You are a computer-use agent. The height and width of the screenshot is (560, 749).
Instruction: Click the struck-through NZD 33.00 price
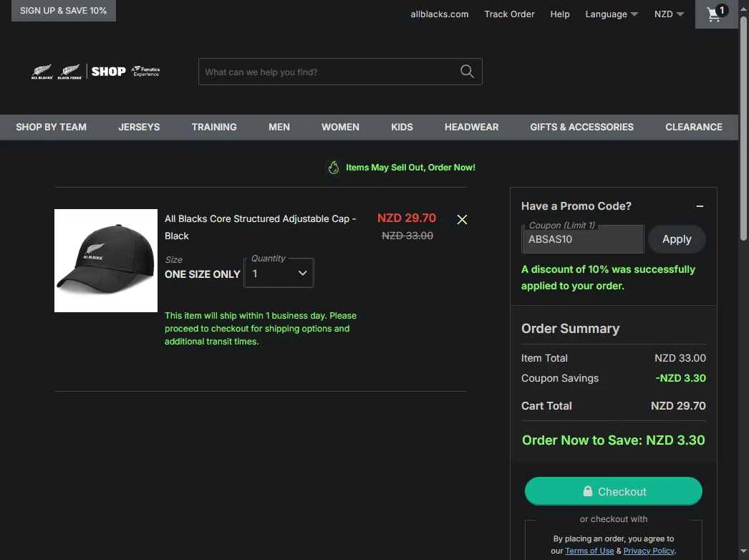(407, 236)
